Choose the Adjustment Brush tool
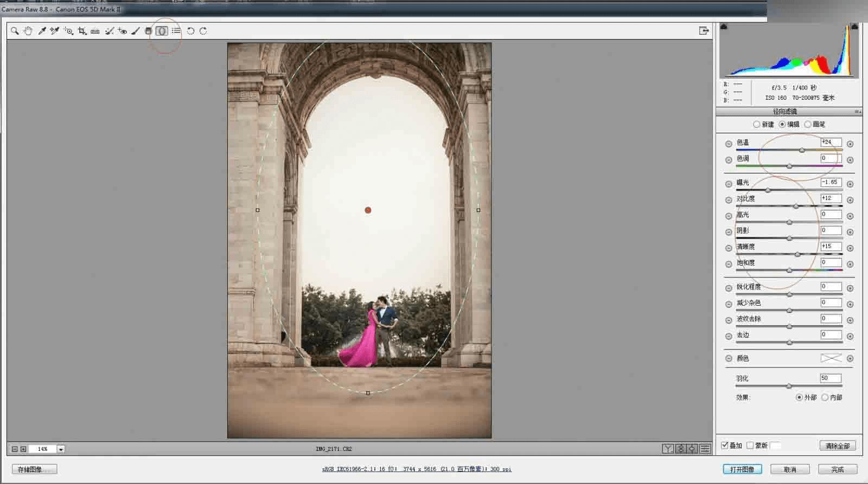The height and width of the screenshot is (484, 868). coord(136,31)
